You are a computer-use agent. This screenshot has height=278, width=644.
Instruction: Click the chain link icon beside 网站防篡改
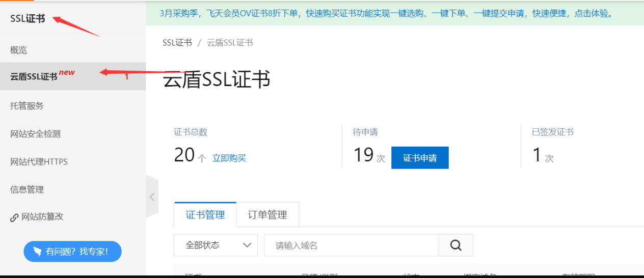coord(14,217)
